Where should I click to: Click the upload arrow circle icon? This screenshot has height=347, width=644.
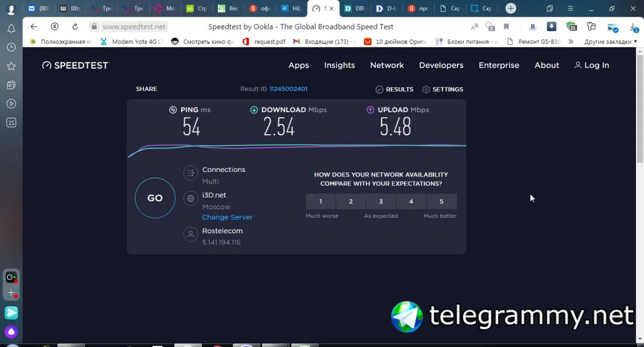click(x=370, y=110)
